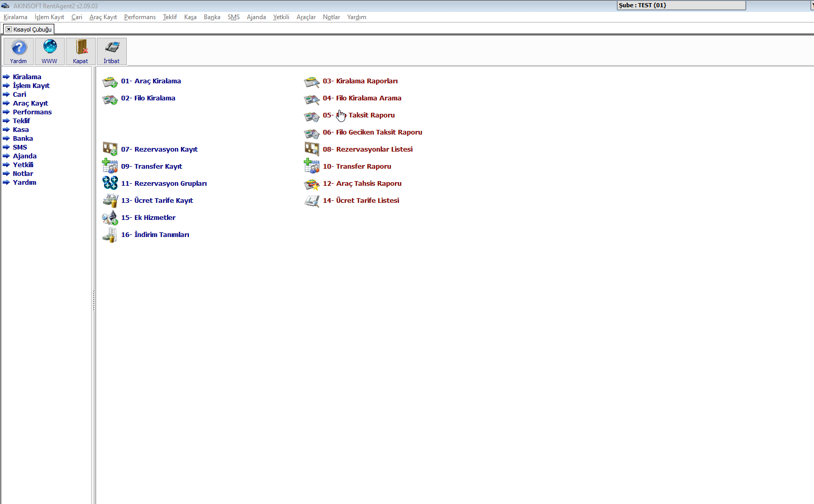
Task: Click the Ek Hizmetler icon
Action: pos(110,218)
